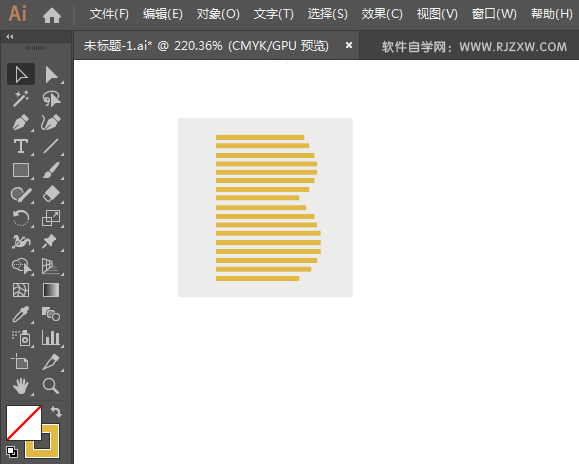Select the Hand tool
The image size is (579, 464).
(21, 386)
